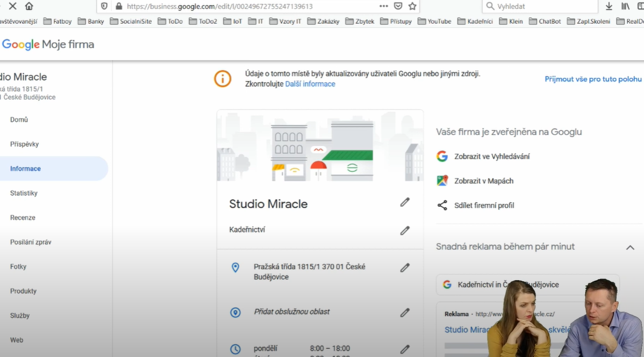Click the Kadeřnictví in České Budějovice ad search box
This screenshot has height=357, width=644.
(x=528, y=285)
